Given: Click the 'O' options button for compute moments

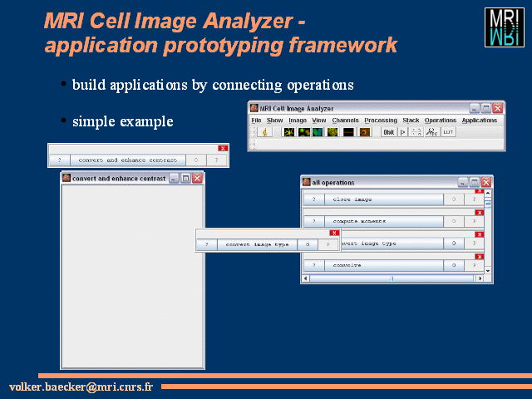Looking at the screenshot, I should click(x=454, y=221).
